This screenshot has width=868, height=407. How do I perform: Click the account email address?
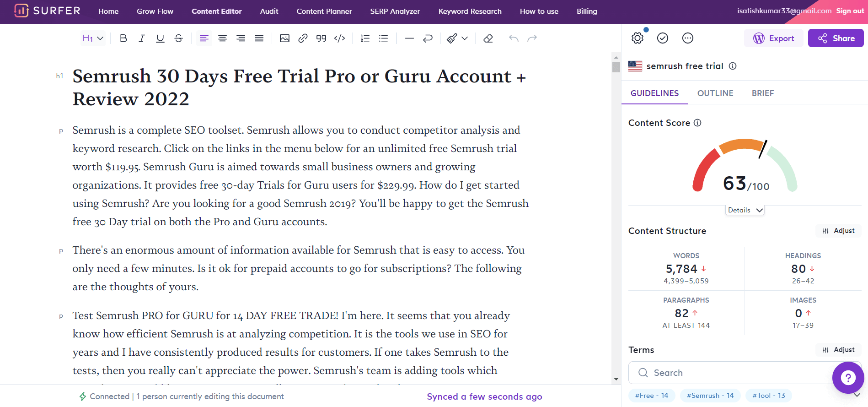(x=784, y=11)
